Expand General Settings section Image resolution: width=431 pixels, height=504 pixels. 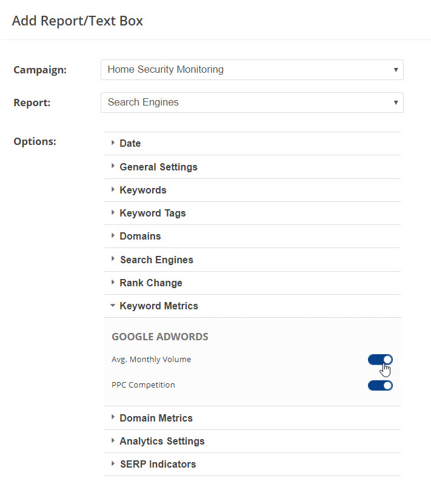click(x=158, y=167)
